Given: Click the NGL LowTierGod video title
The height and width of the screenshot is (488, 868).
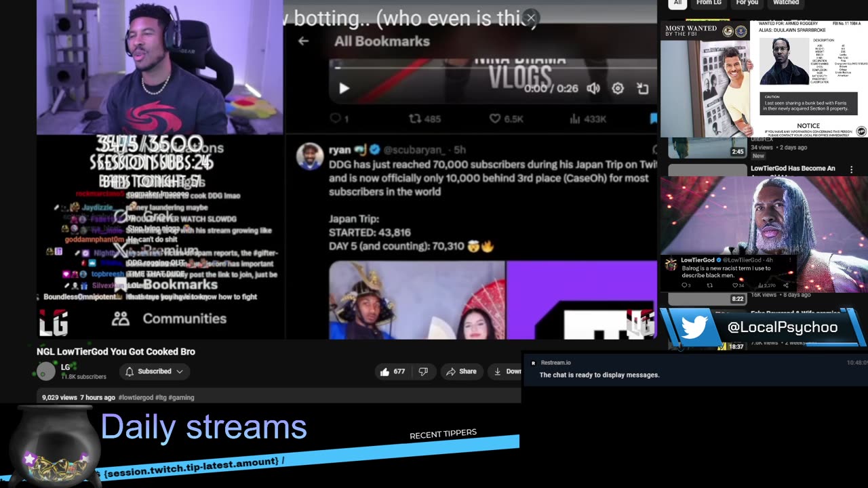Looking at the screenshot, I should [x=116, y=352].
